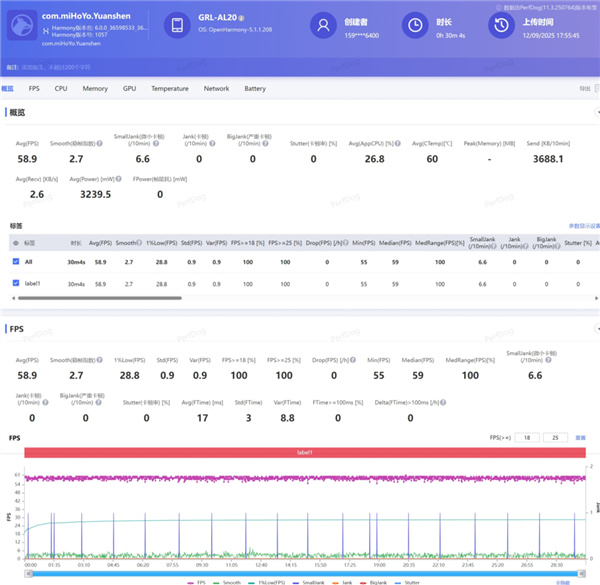Switch to the CPU tab
Screen dimensions: 600x585
[61, 89]
